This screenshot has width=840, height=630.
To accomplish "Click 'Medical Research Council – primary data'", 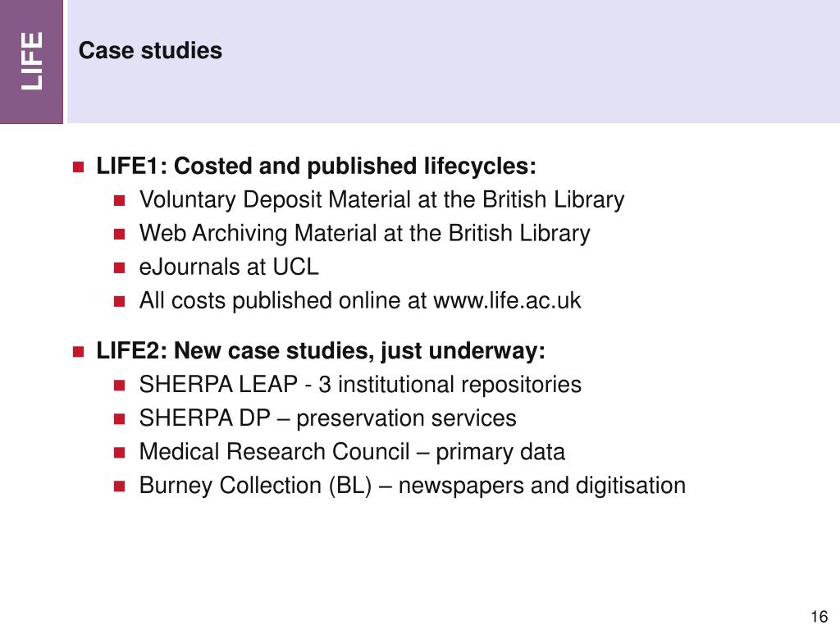I will pyautogui.click(x=352, y=452).
